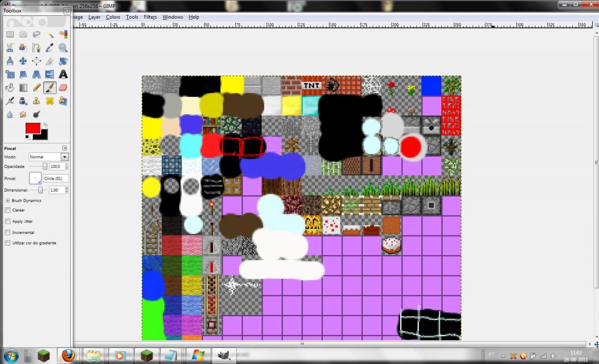Screen dimensions: 599x364
Task: Check the Incremental painting option
Action: [x=7, y=232]
